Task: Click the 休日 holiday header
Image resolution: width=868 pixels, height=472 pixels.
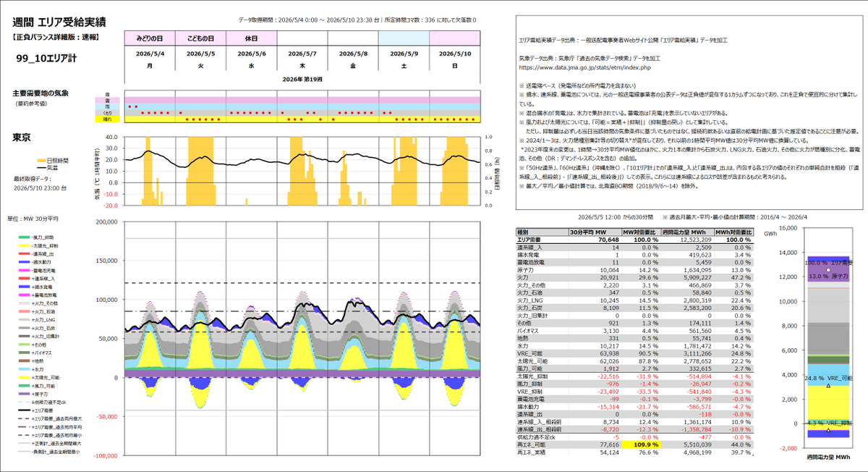Action: coord(251,38)
